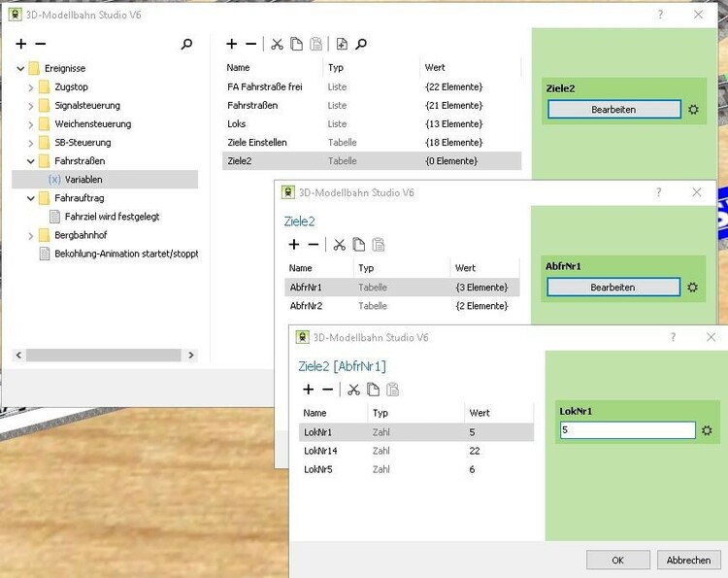Viewport: 728px width, 578px height.
Task: Cut with the scissors icon in the Ziele2 [AbfrNr1] window
Action: click(353, 390)
